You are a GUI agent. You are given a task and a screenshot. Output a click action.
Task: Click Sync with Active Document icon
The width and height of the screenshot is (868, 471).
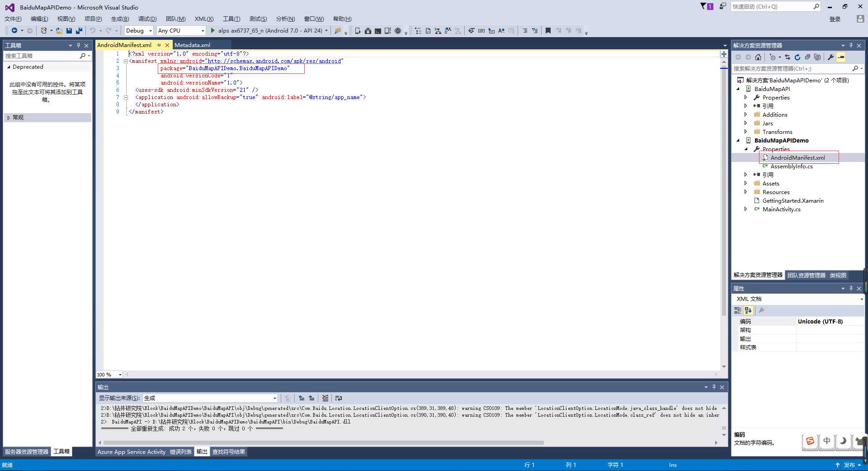pyautogui.click(x=788, y=57)
